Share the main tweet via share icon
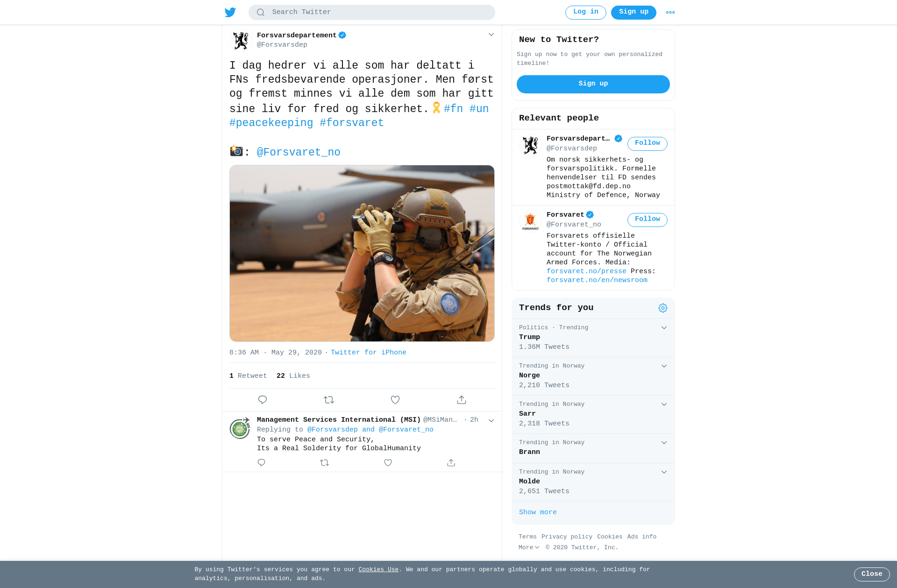Image resolution: width=897 pixels, height=588 pixels. click(x=462, y=400)
